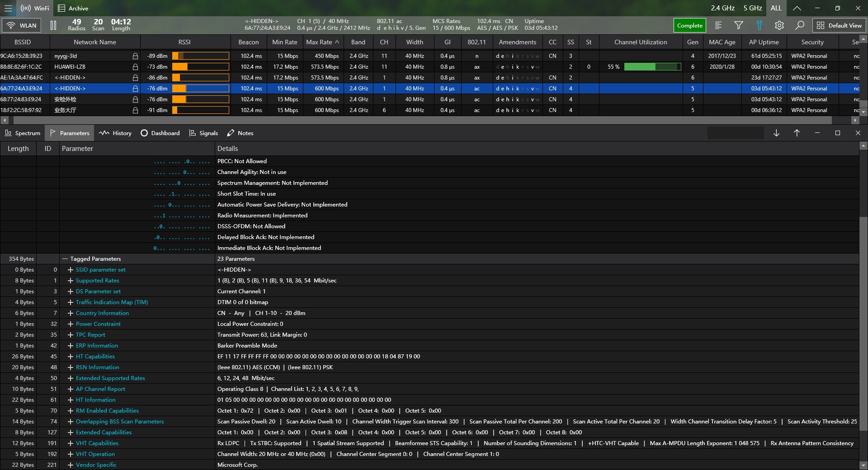Open the ERP Information link
The height and width of the screenshot is (470, 868).
(97, 346)
